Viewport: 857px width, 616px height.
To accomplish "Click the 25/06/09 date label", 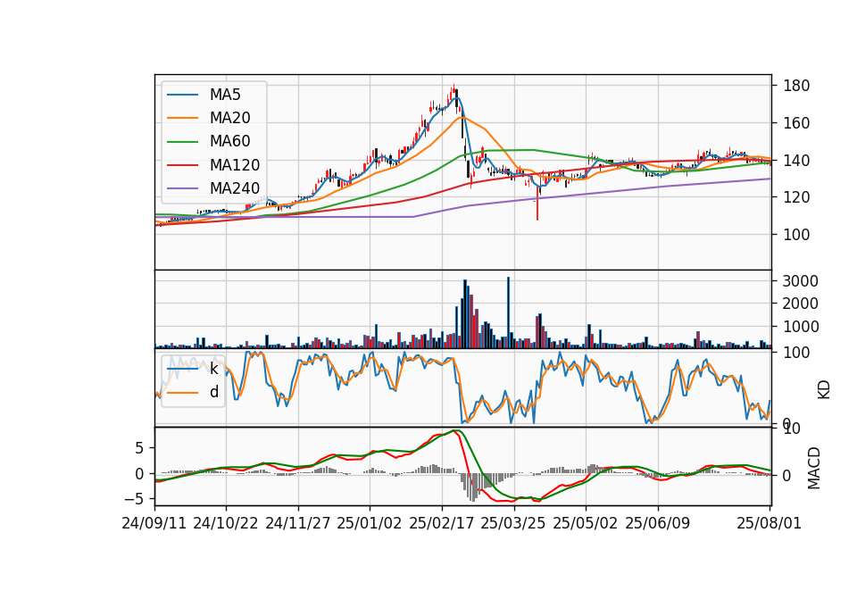I will pos(658,523).
